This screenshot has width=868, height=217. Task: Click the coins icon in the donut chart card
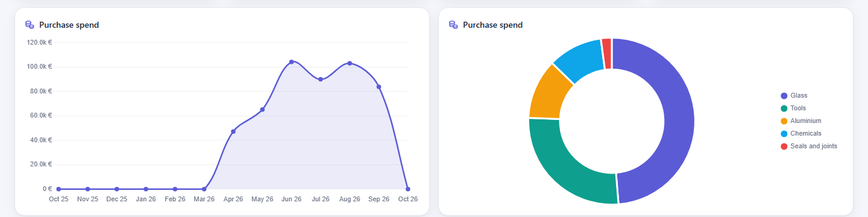click(x=453, y=25)
